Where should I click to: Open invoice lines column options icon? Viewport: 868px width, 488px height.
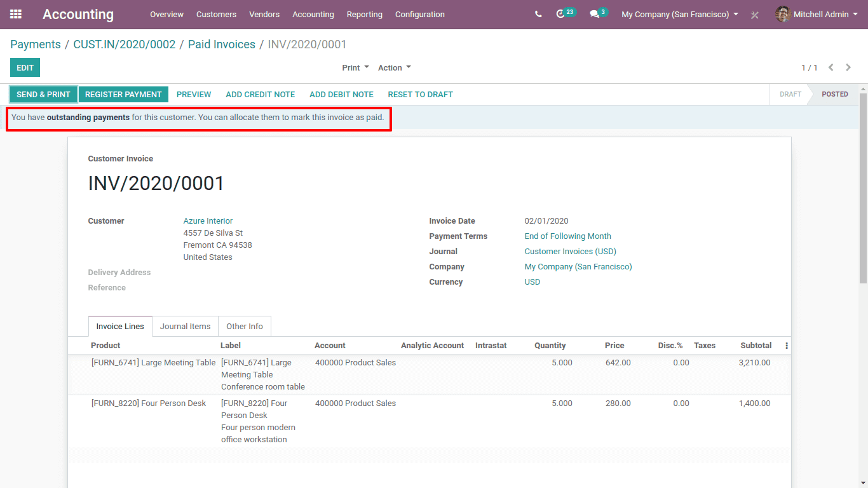787,346
